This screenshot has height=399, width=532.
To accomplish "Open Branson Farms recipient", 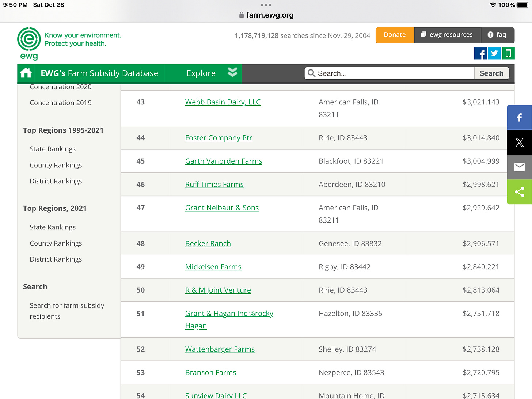I will (211, 373).
